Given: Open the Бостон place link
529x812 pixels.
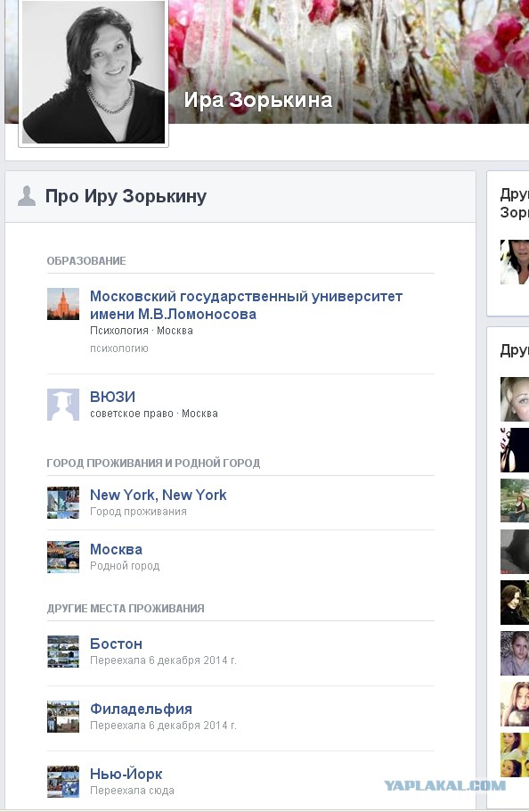Looking at the screenshot, I should (x=116, y=644).
